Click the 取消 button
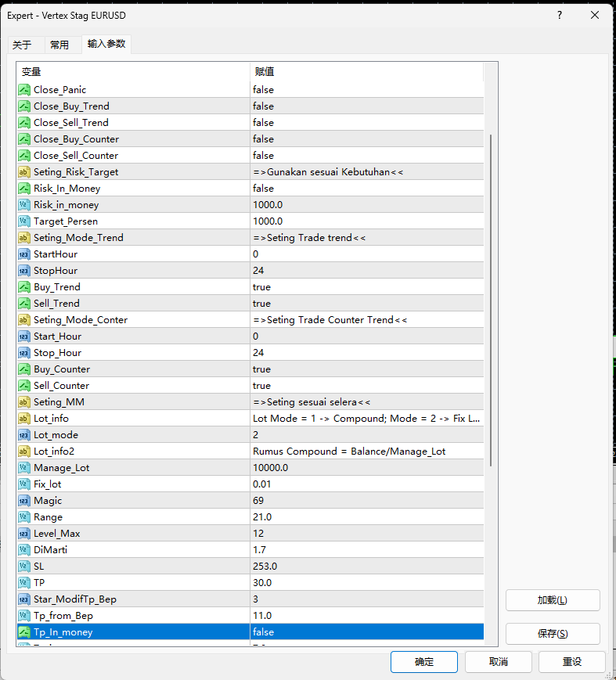The height and width of the screenshot is (680, 616). 499,662
